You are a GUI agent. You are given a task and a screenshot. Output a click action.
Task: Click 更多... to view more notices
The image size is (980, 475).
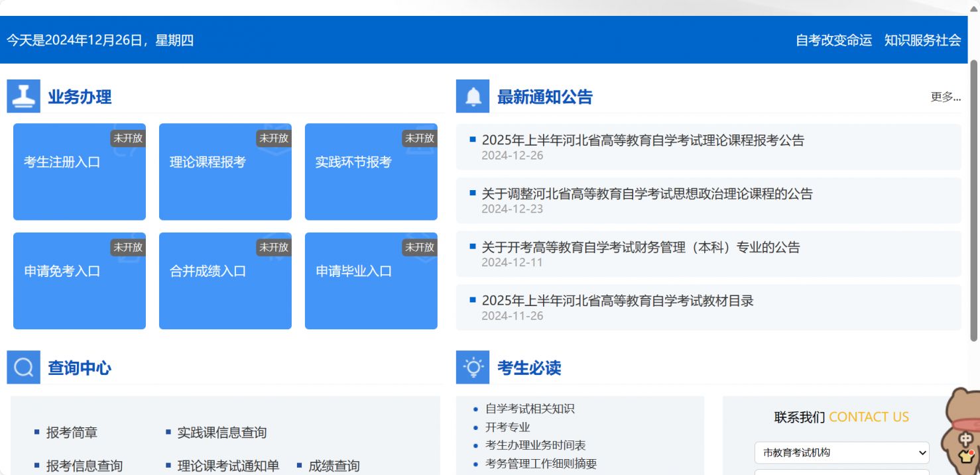point(946,97)
